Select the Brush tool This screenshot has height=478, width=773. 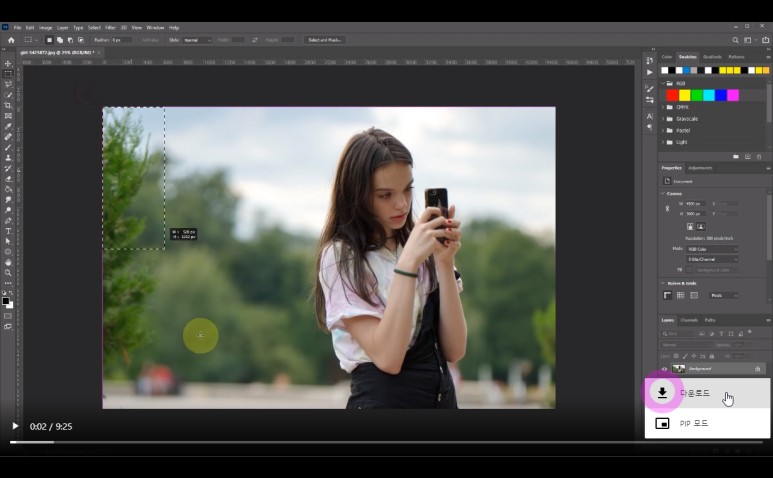pyautogui.click(x=8, y=147)
